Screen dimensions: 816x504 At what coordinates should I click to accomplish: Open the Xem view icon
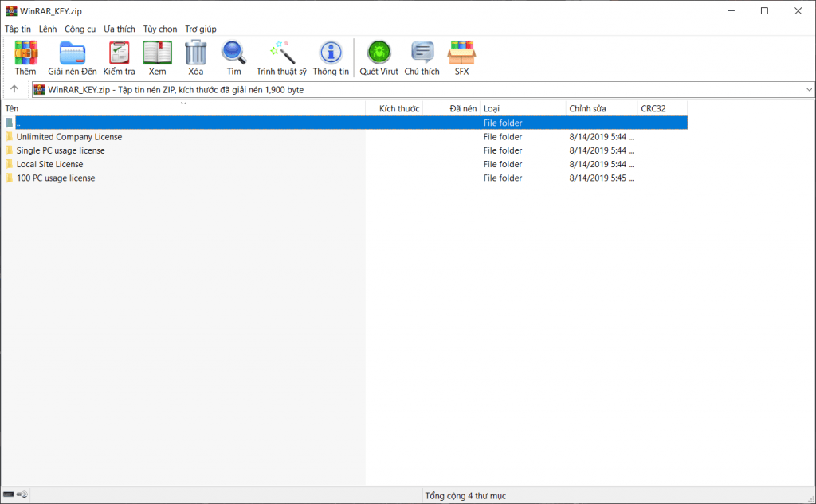157,53
